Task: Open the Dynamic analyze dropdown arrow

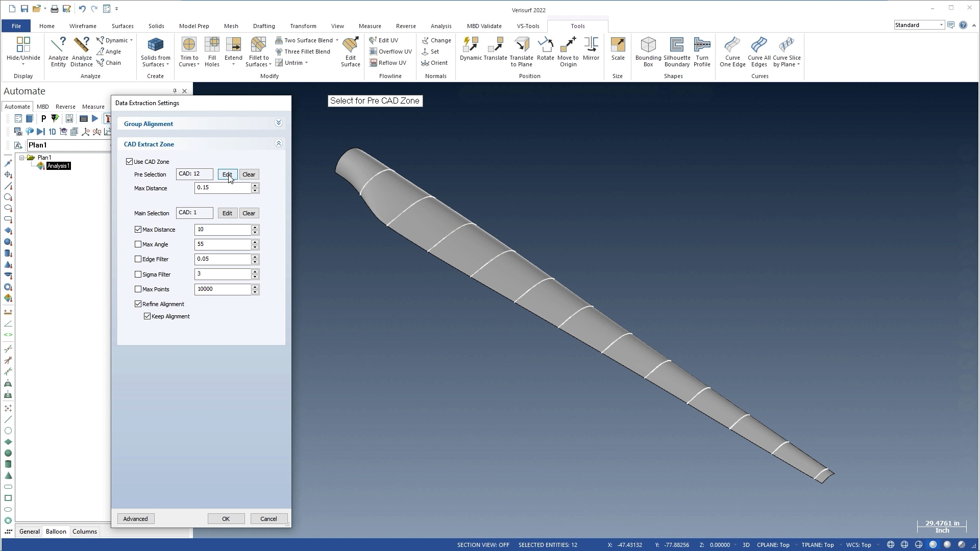Action: point(131,40)
